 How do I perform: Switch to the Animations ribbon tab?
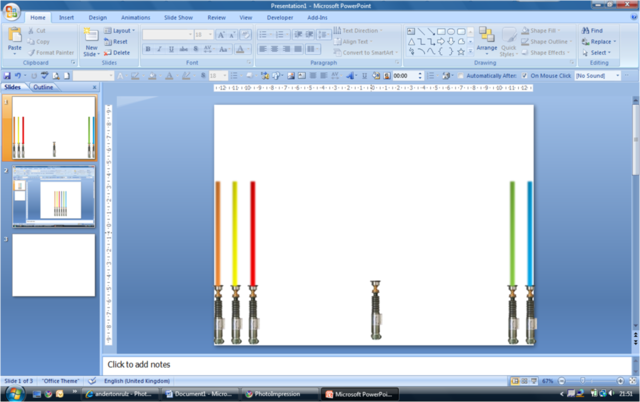[x=135, y=18]
